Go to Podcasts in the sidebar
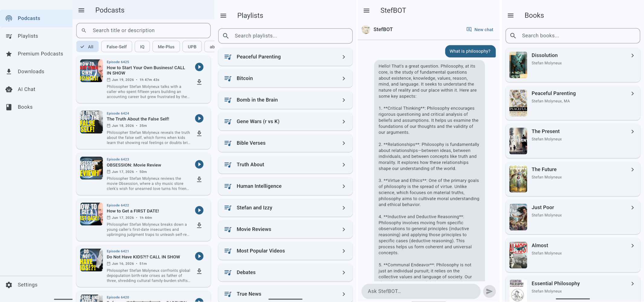Screen dimensions: 644x302 point(36,18)
